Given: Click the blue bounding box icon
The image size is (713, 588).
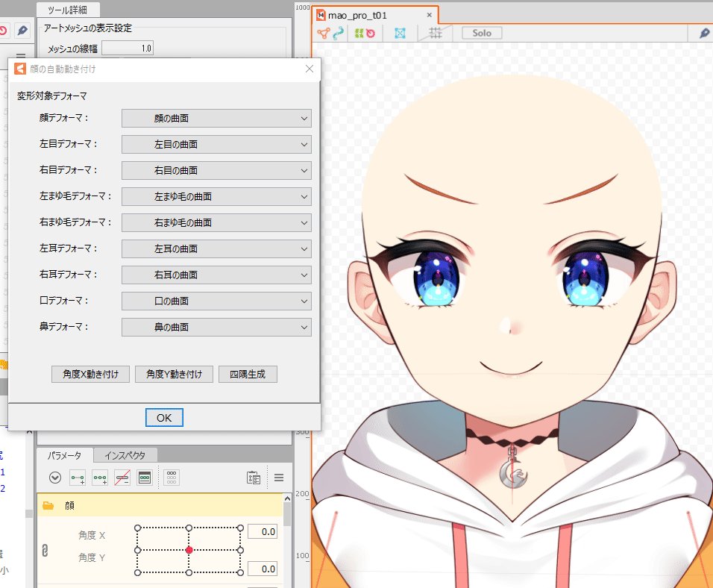Looking at the screenshot, I should pos(401,34).
